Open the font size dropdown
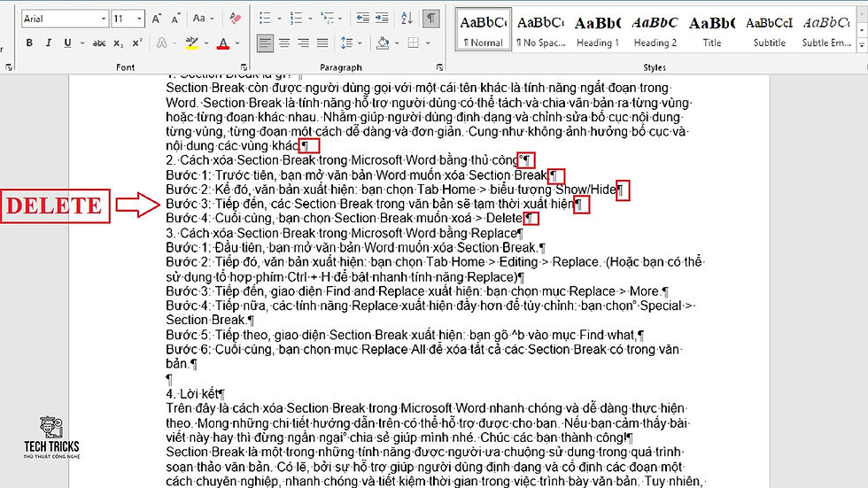868x488 pixels. (140, 19)
